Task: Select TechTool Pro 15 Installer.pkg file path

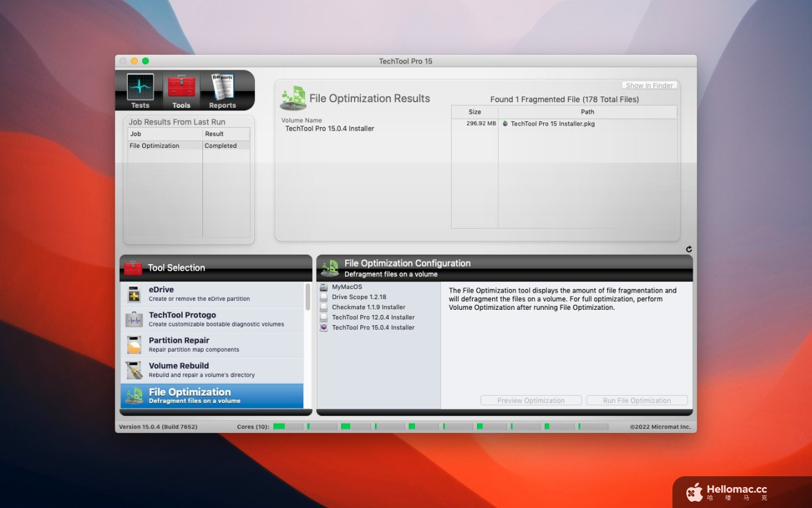Action: point(553,124)
